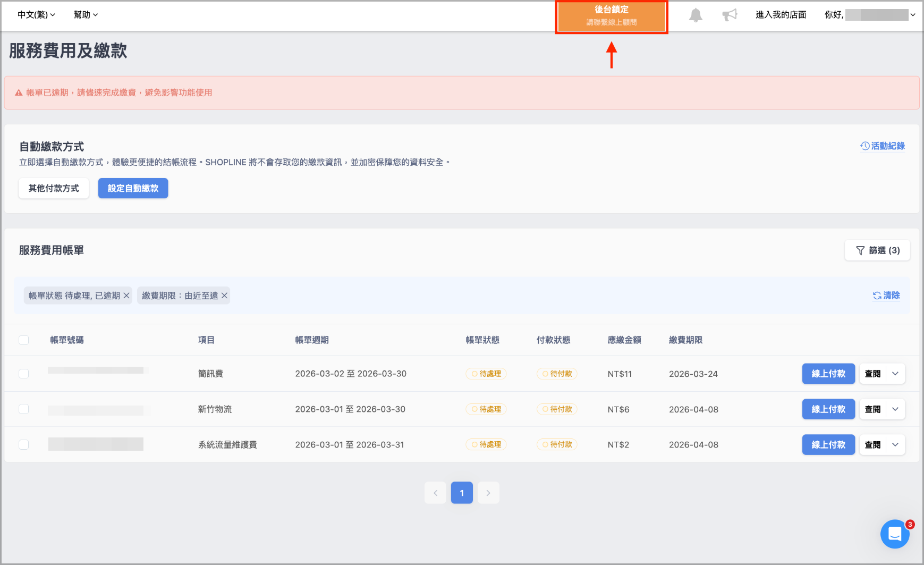This screenshot has width=924, height=565.
Task: Pay online for the 系統流量維護費 bill
Action: click(x=828, y=445)
